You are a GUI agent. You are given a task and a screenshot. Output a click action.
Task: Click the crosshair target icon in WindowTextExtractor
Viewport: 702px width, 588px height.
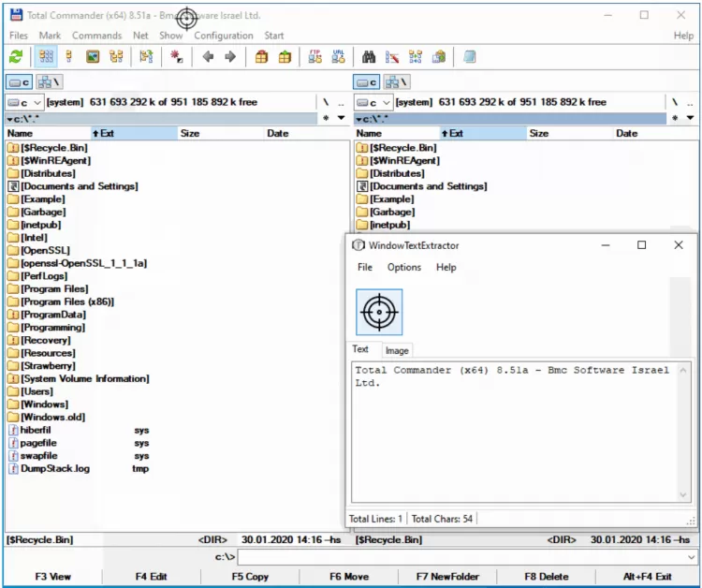pyautogui.click(x=379, y=312)
